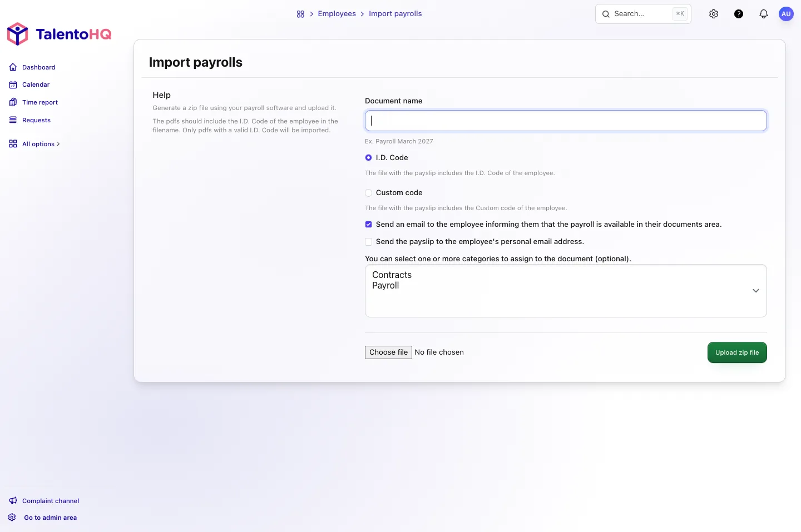Click the Calendar icon in the sidebar
The width and height of the screenshot is (801, 532).
13,84
